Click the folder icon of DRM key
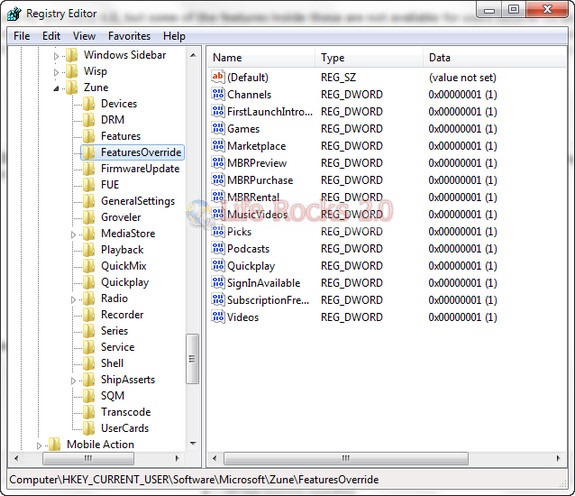This screenshot has width=575, height=496. coord(89,120)
